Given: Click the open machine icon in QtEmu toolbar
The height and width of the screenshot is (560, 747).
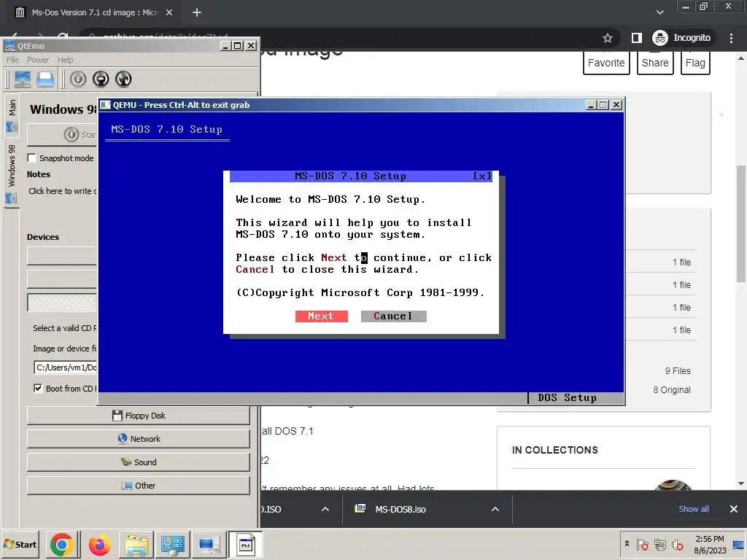Looking at the screenshot, I should click(x=45, y=79).
